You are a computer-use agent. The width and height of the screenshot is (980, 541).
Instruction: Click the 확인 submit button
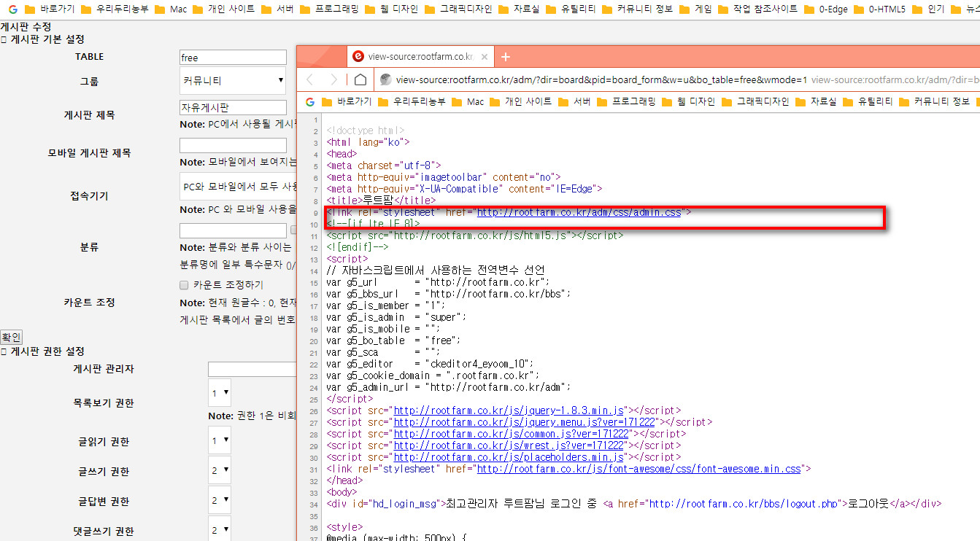[11, 337]
